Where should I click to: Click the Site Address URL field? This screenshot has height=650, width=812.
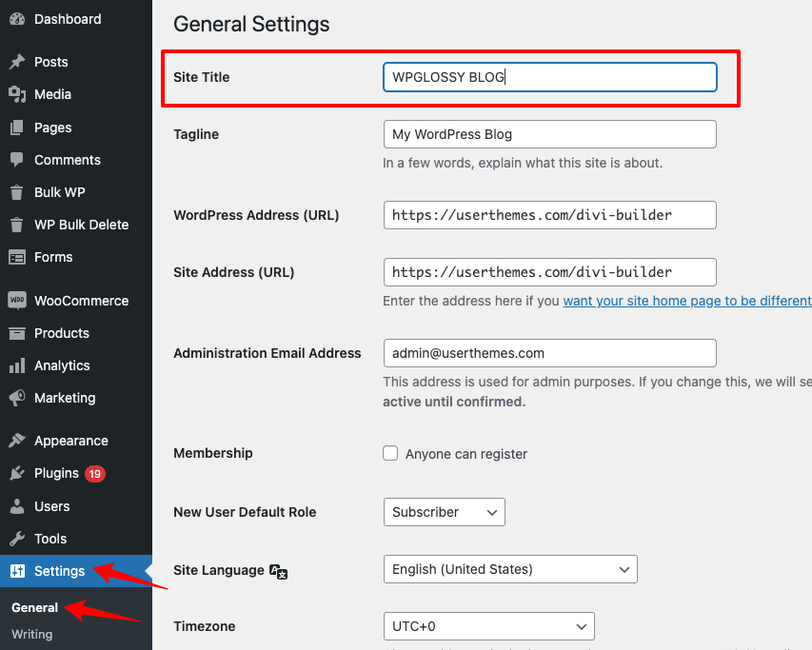(x=550, y=272)
